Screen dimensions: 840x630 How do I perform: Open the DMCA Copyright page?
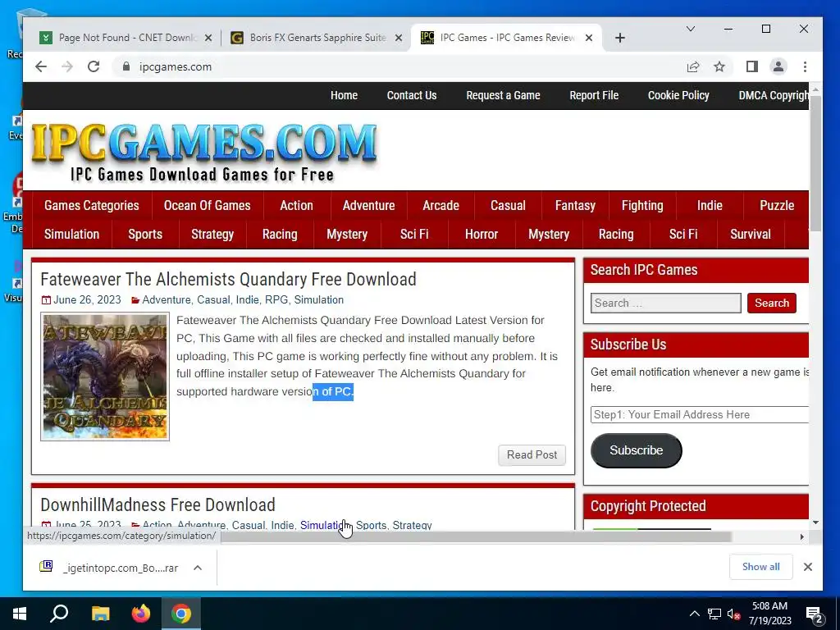click(x=773, y=95)
